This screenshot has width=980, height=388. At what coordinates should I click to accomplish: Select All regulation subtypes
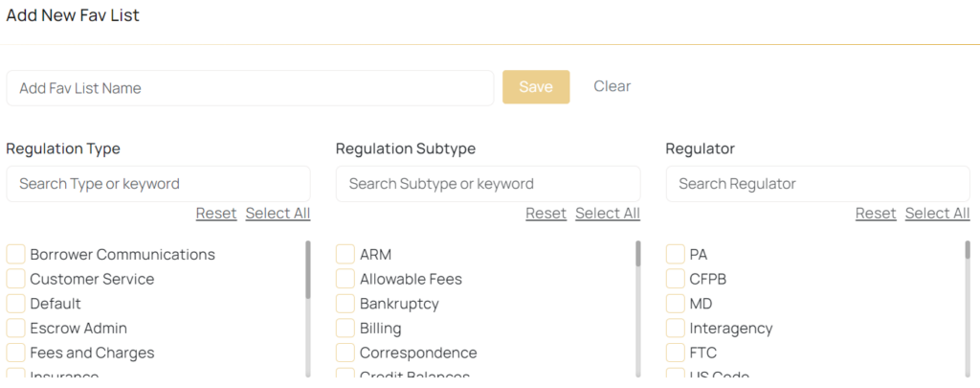coord(608,214)
